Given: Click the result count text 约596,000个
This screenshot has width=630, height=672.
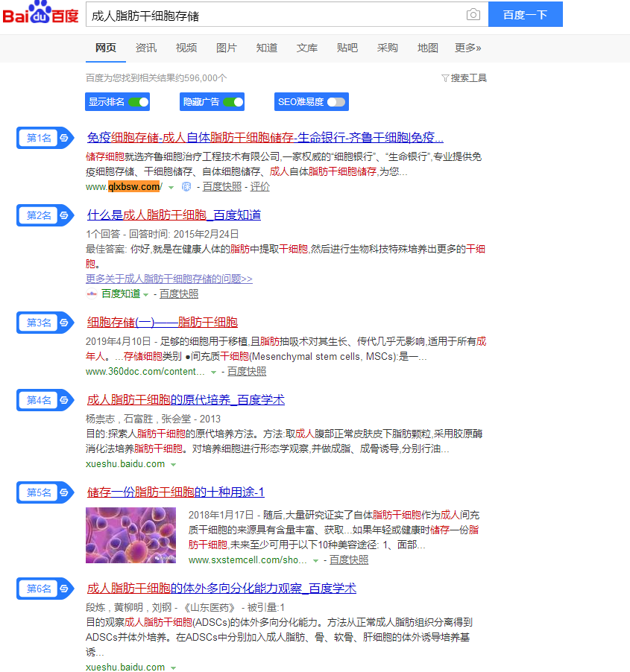Looking at the screenshot, I should (201, 78).
